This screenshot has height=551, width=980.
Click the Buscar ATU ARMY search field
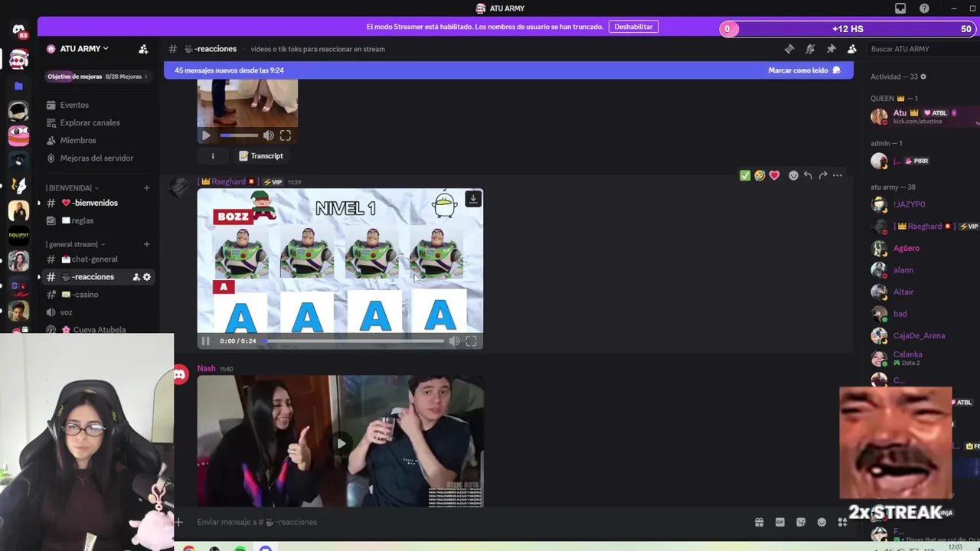coord(922,49)
